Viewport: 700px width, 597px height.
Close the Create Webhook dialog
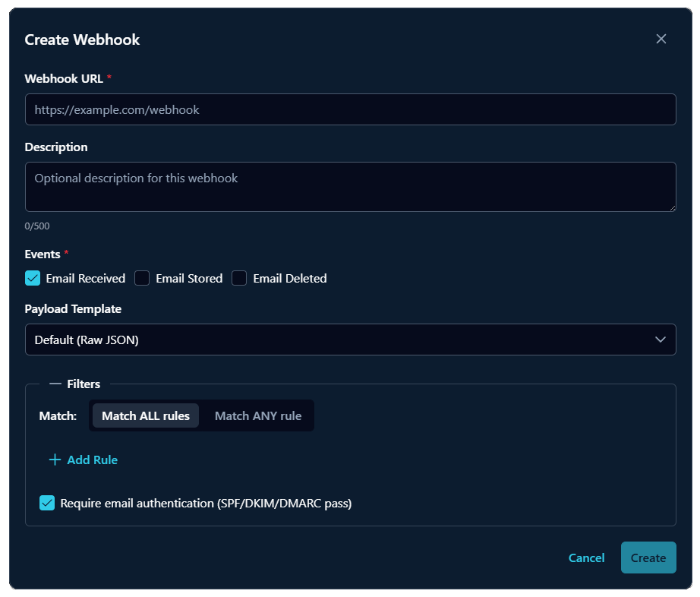661,39
